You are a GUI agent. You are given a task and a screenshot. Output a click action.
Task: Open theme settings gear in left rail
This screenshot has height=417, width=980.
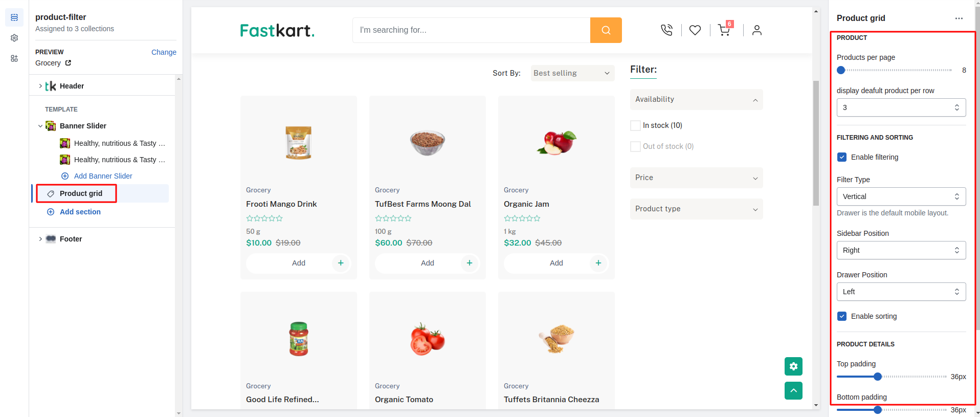pyautogui.click(x=14, y=38)
